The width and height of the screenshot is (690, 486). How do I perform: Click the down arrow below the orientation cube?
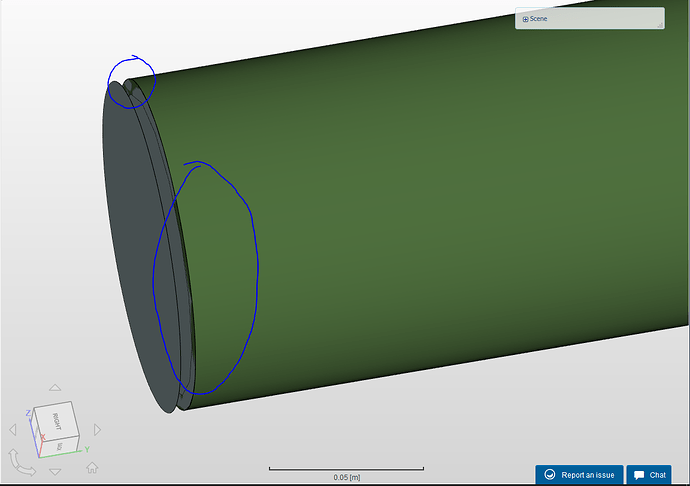click(55, 472)
